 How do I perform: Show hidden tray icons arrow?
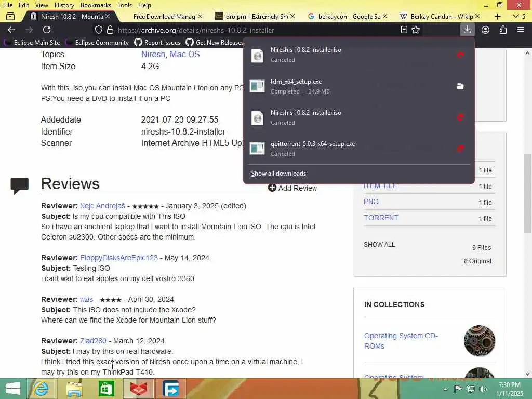445,389
